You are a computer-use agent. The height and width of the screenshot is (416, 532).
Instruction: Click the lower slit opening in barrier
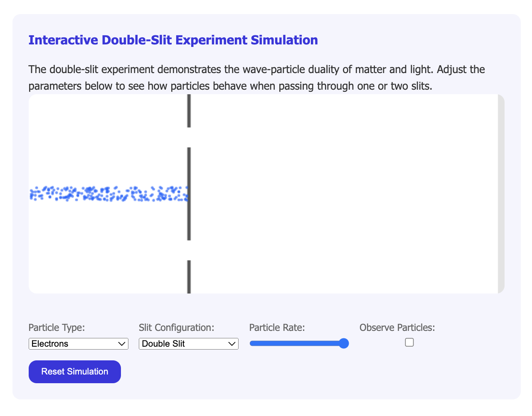click(x=189, y=250)
